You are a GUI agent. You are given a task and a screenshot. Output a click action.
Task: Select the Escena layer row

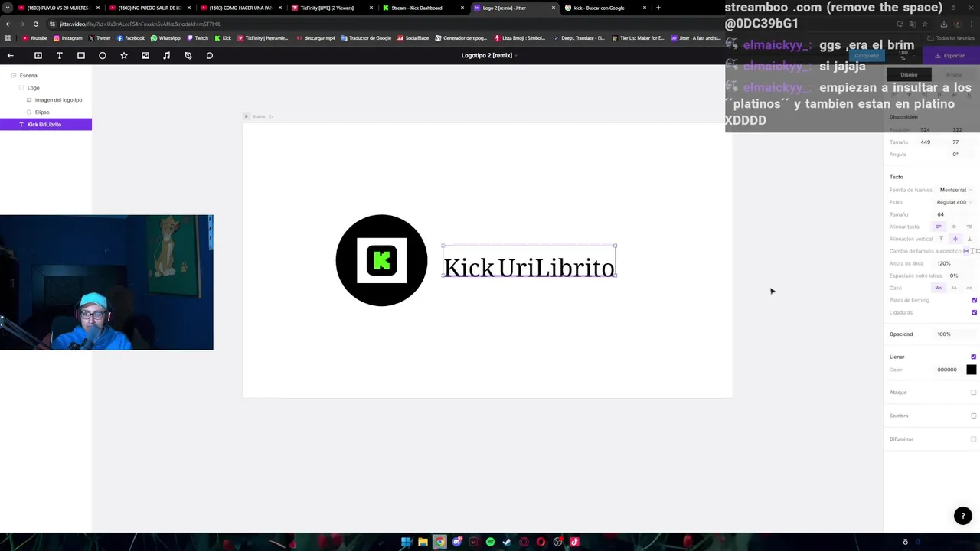point(46,75)
